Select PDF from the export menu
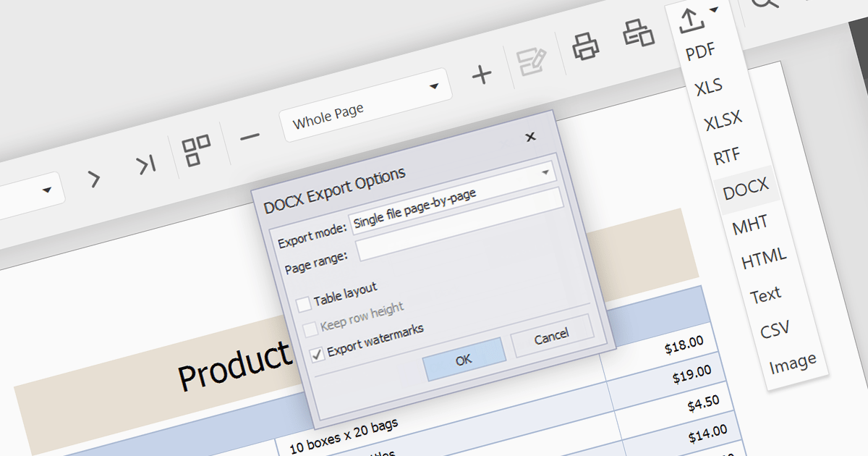The width and height of the screenshot is (868, 456). pyautogui.click(x=700, y=51)
